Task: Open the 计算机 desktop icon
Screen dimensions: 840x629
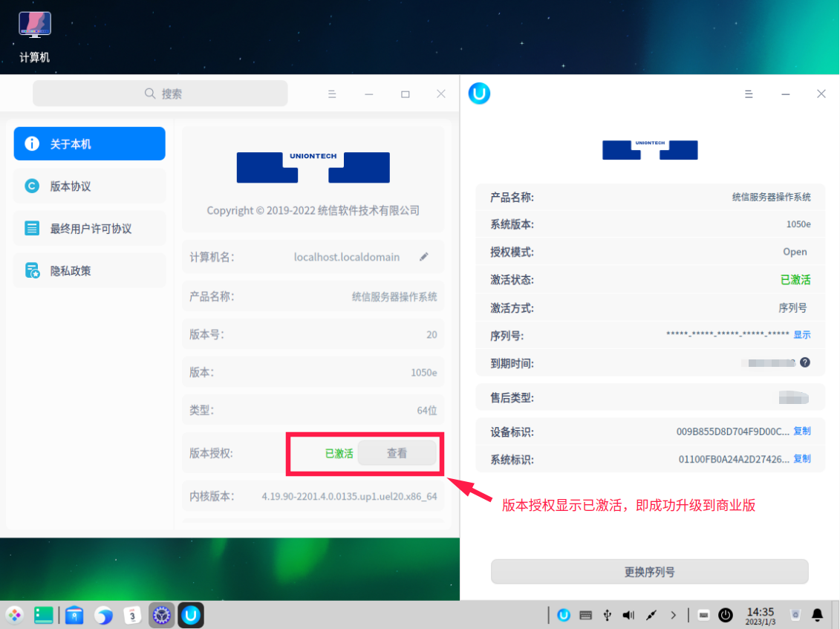Action: (x=35, y=36)
